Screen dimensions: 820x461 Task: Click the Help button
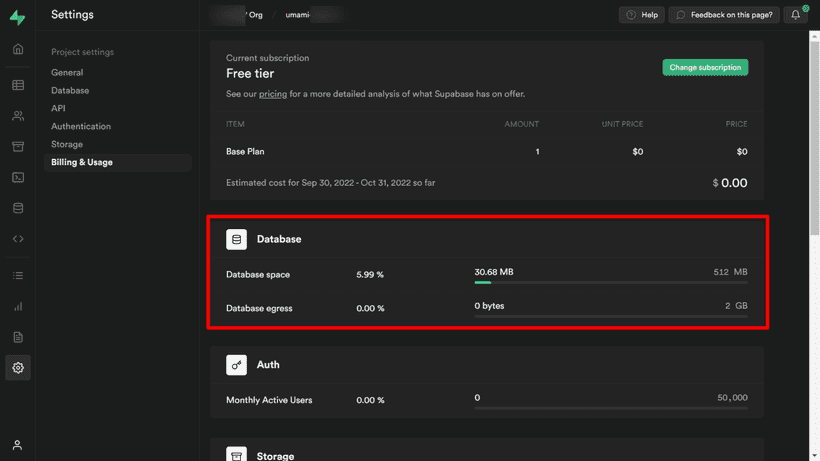coord(642,15)
